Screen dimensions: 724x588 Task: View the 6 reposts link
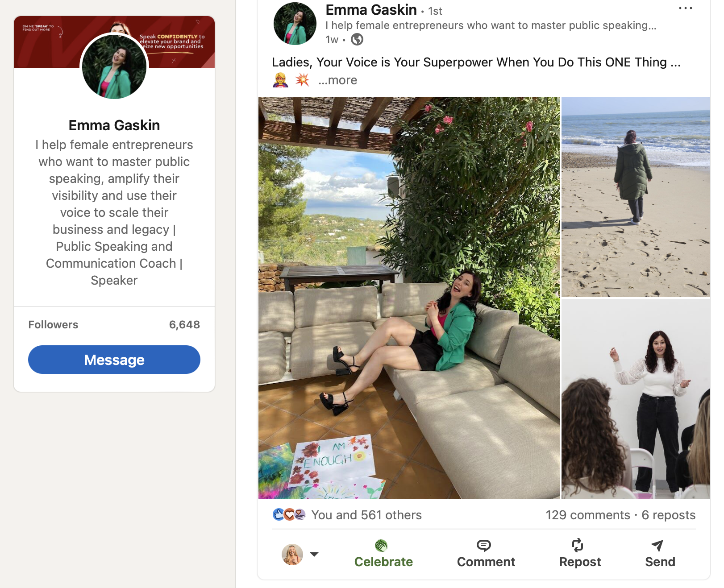[x=668, y=515]
